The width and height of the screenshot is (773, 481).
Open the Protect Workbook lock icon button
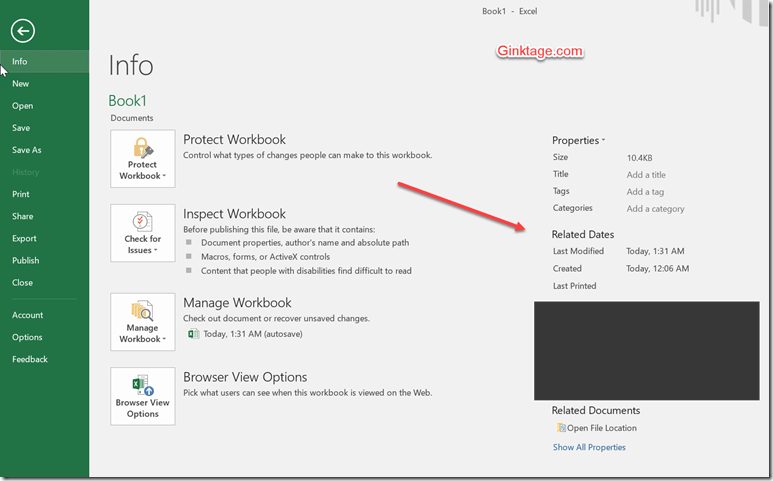pos(142,159)
